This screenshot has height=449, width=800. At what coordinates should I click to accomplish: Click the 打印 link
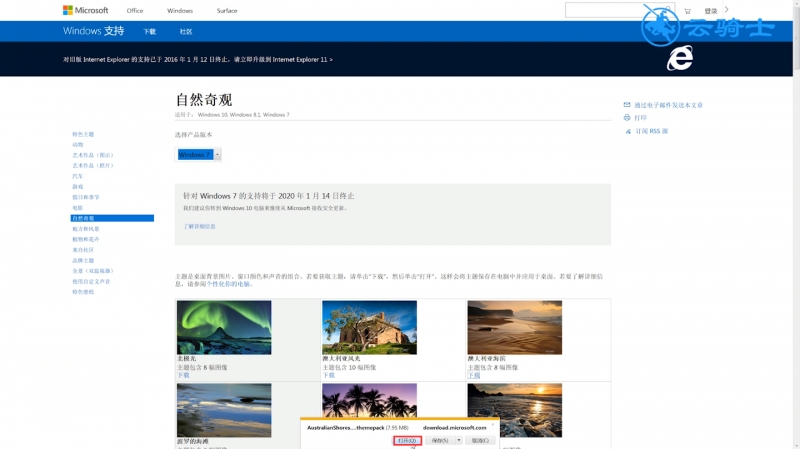(640, 118)
